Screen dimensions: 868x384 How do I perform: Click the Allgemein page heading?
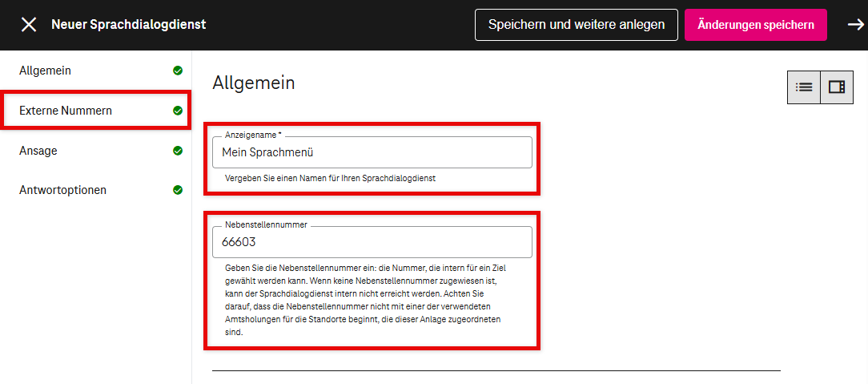point(254,83)
